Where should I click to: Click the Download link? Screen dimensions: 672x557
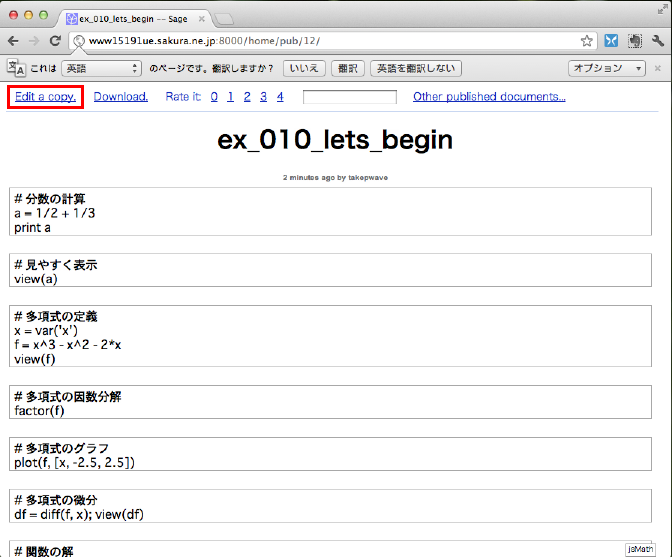(x=121, y=97)
